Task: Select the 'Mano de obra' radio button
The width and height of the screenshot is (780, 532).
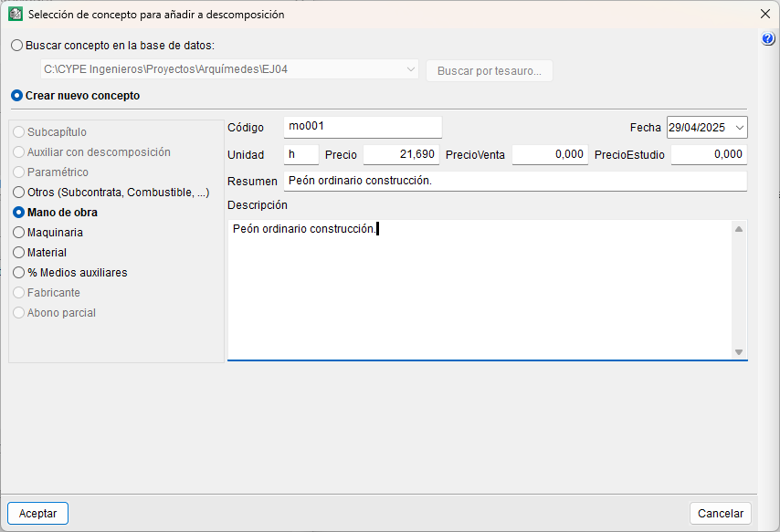Action: coord(19,213)
